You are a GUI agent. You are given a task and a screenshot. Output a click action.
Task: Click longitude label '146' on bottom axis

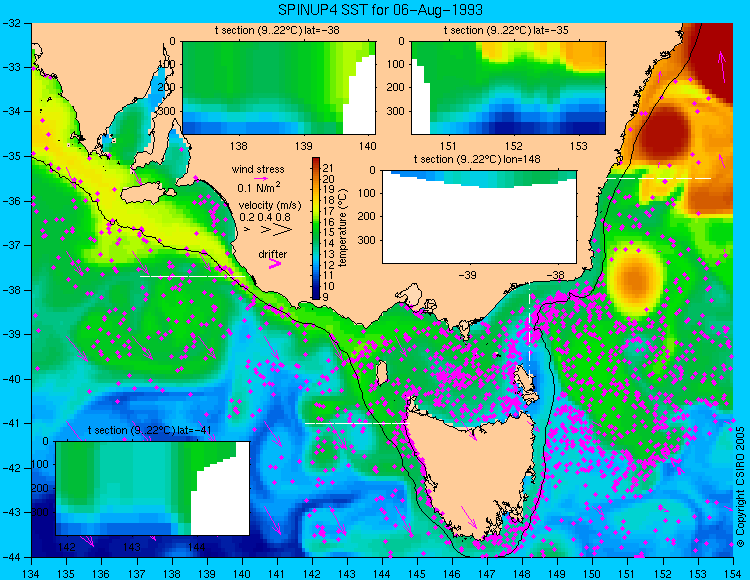452,574
